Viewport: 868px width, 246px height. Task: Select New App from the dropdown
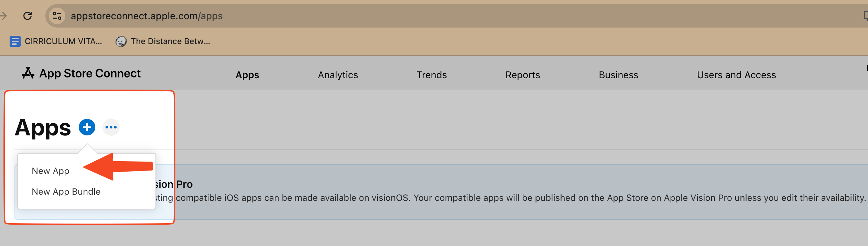coord(51,171)
